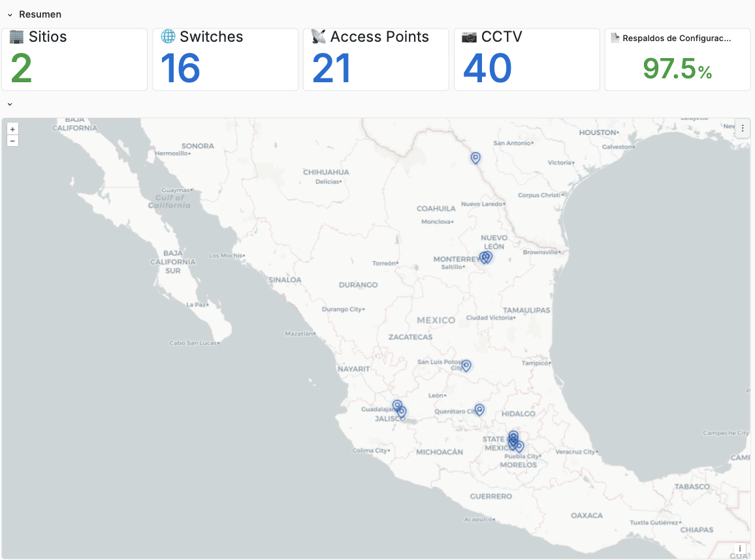The height and width of the screenshot is (560, 755).
Task: Click the Switches value 16
Action: [180, 69]
